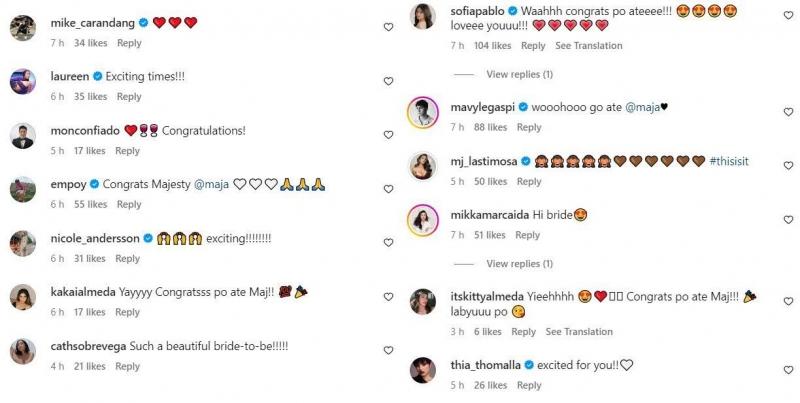Toggle like on mj_lastimosa's comment
Viewport: 800px width, 403px height.
(787, 165)
